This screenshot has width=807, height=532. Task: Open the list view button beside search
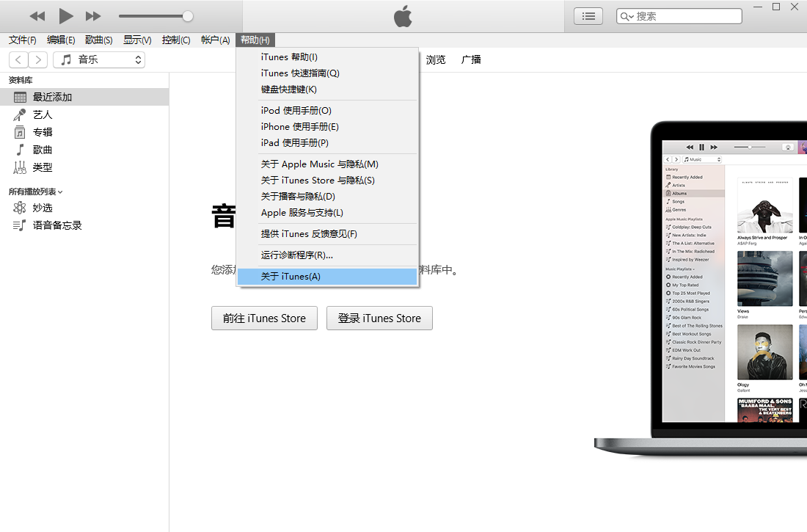point(588,16)
